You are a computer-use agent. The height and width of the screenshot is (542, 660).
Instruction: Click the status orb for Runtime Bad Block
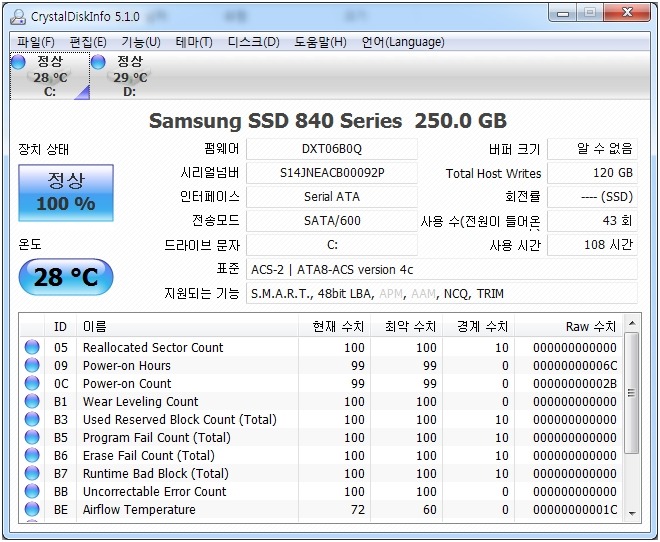pos(32,473)
